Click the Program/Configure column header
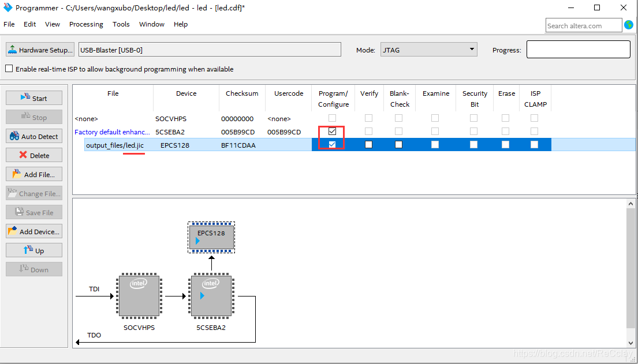The width and height of the screenshot is (638, 364). (333, 99)
